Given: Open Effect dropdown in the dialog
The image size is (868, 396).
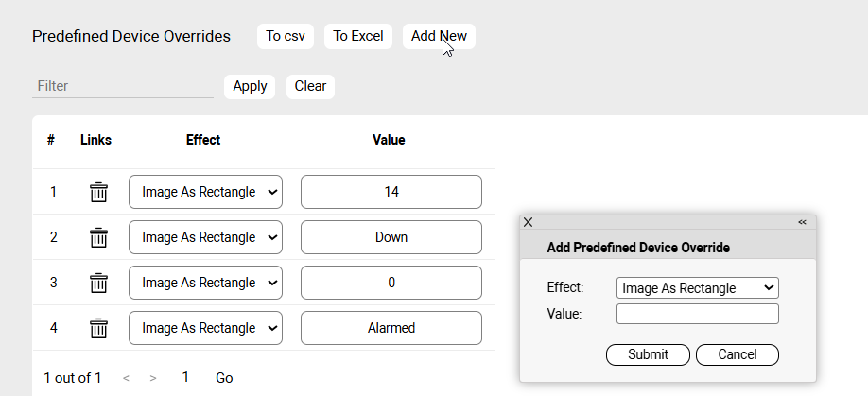Looking at the screenshot, I should point(697,287).
